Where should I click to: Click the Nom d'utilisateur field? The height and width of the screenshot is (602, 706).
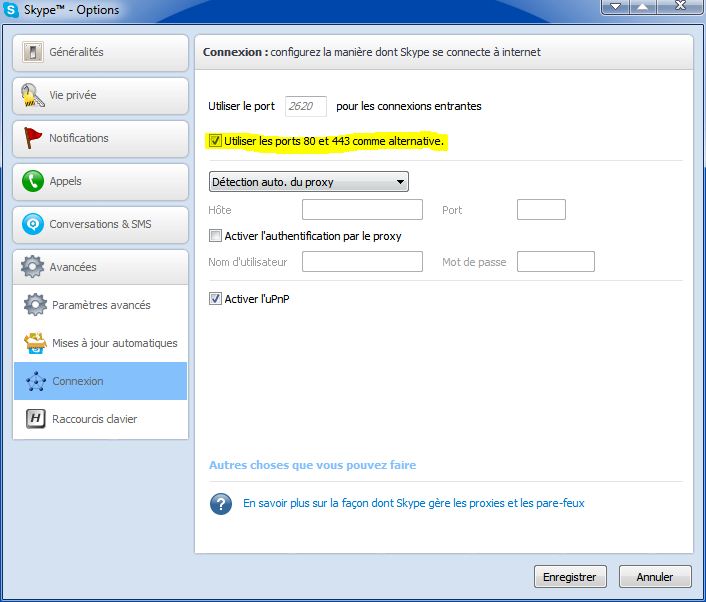362,262
